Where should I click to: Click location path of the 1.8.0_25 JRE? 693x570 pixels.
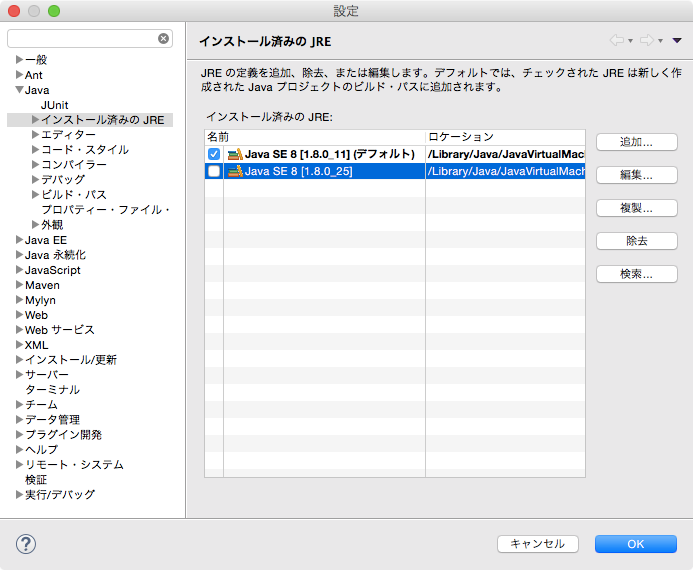[506, 171]
